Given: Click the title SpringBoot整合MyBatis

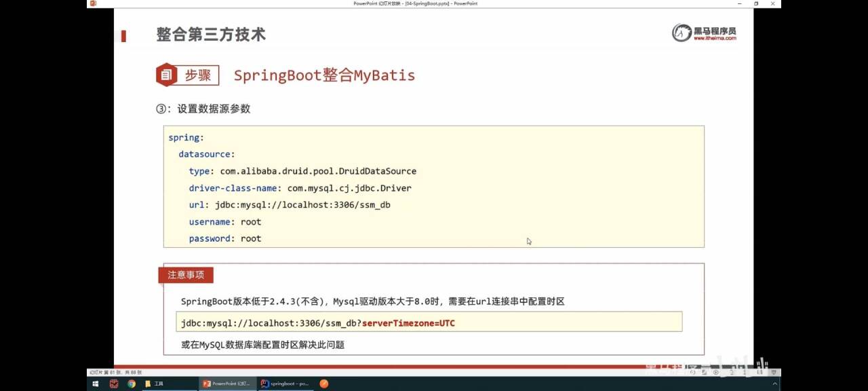Looking at the screenshot, I should point(324,75).
